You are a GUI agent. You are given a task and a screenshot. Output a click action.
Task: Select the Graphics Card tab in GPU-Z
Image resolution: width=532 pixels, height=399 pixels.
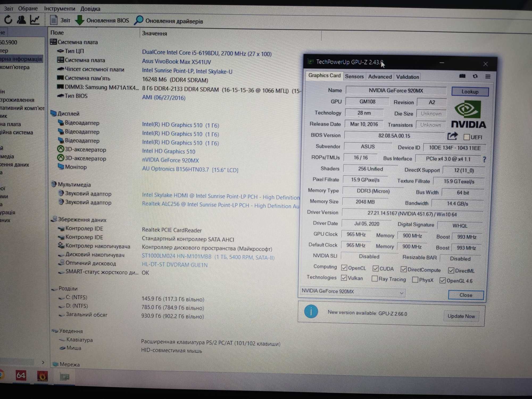coord(324,76)
